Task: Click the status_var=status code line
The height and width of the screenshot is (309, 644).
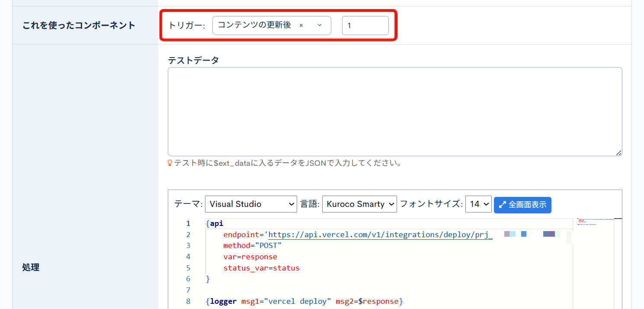Action: tap(261, 268)
